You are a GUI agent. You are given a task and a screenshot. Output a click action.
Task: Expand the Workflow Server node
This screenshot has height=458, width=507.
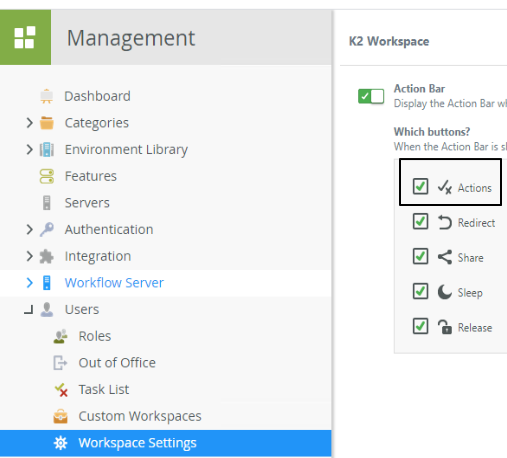(30, 283)
